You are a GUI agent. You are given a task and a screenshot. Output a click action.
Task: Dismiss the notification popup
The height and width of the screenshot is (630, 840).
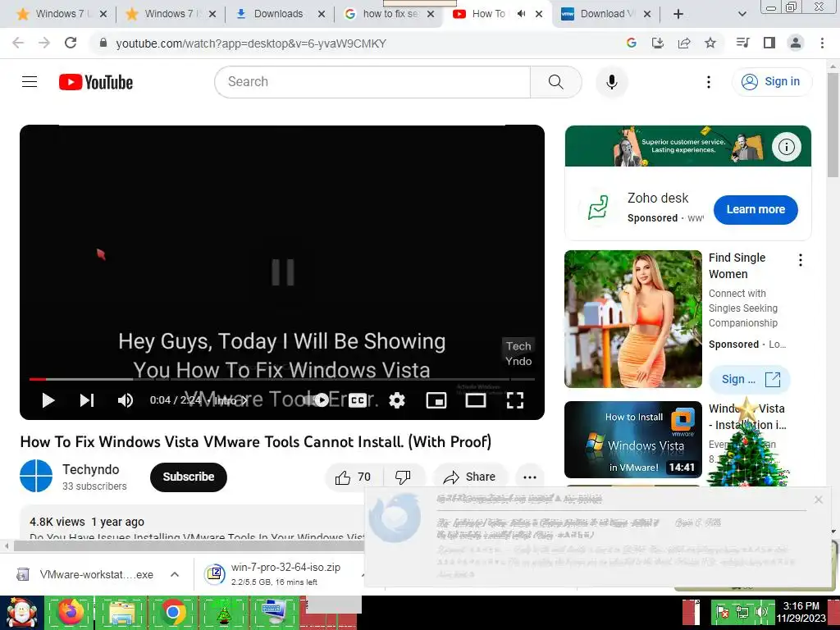(x=818, y=500)
